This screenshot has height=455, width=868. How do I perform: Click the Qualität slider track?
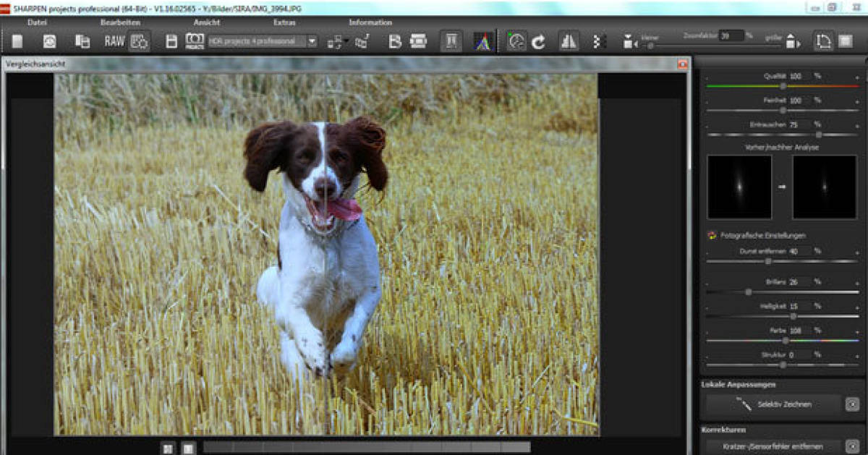point(783,86)
